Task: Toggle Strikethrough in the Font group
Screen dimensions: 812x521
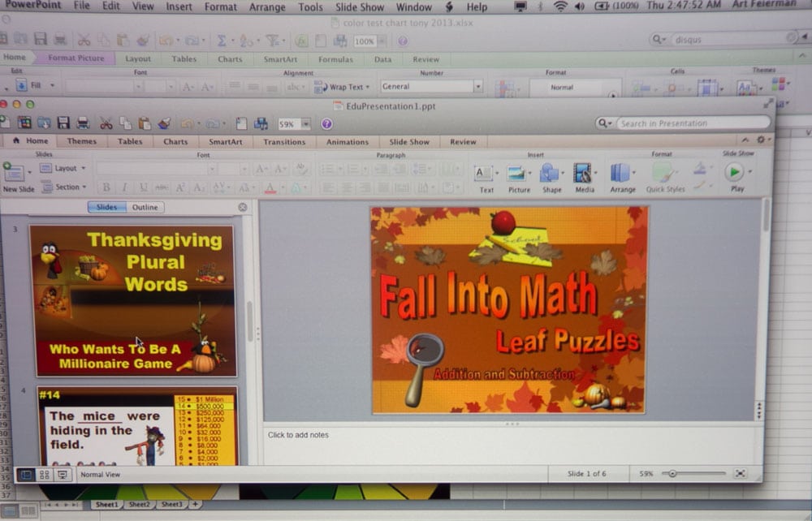Action: tap(162, 187)
